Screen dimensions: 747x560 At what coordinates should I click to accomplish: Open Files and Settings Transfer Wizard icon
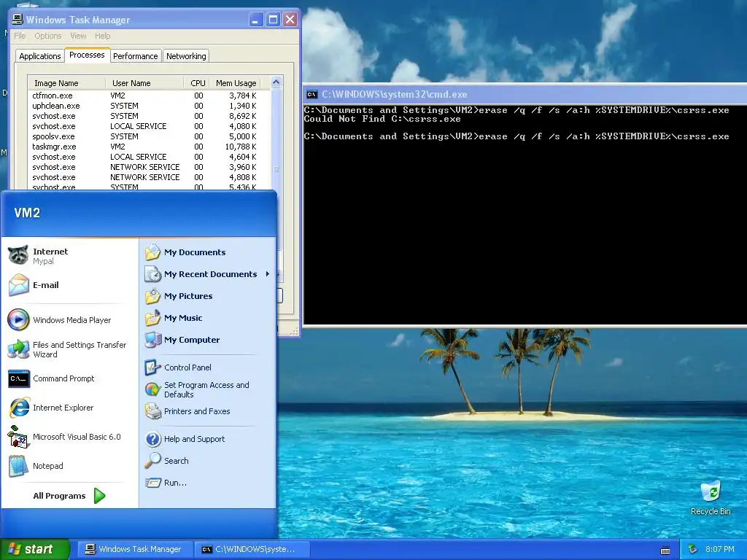[x=18, y=349]
